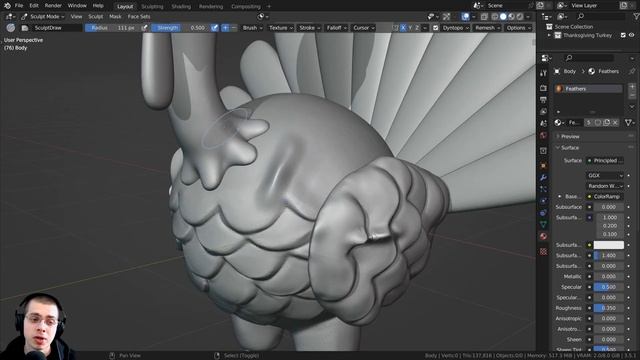Open the Texture dropdown
This screenshot has height=360, width=640.
click(x=280, y=28)
